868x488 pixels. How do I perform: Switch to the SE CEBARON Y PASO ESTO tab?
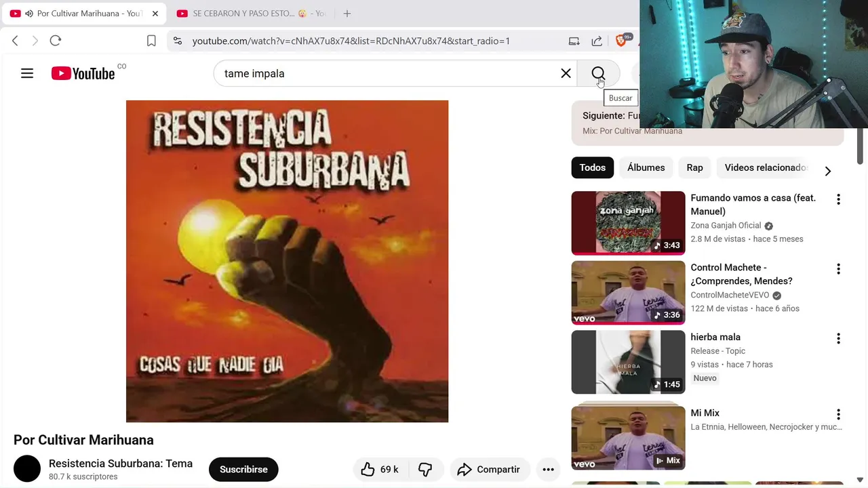pyautogui.click(x=251, y=14)
